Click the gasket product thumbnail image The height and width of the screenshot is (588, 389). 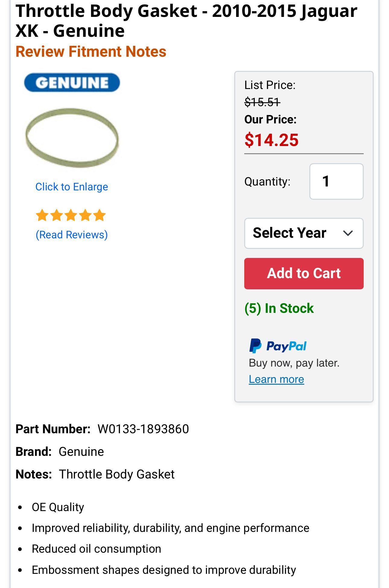[x=72, y=138]
